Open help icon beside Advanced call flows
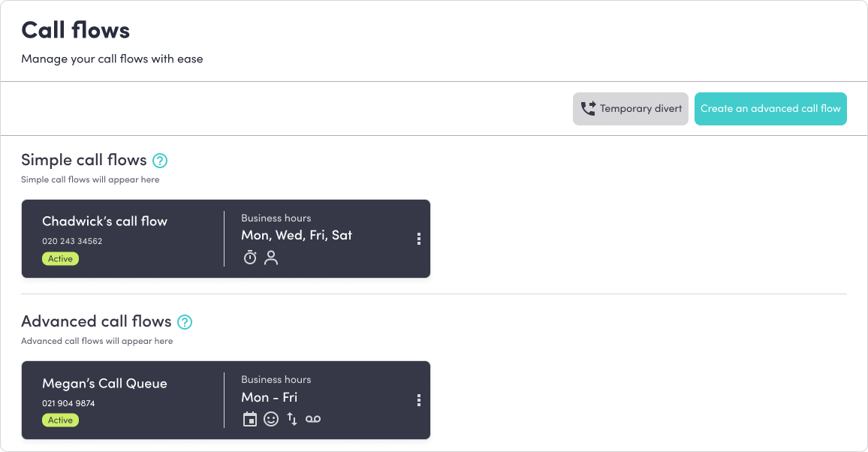Viewport: 868px width, 452px height. [185, 322]
